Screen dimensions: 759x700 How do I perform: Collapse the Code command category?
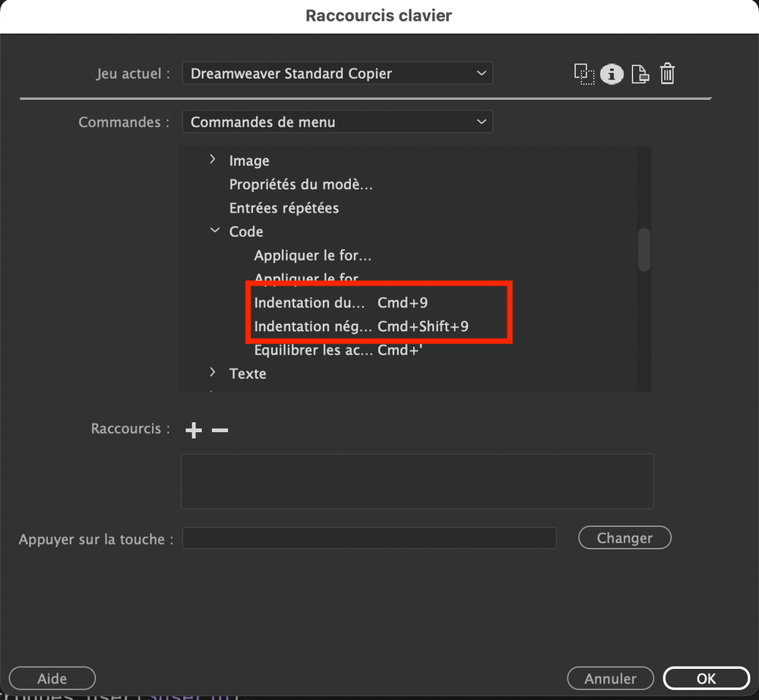[x=214, y=231]
